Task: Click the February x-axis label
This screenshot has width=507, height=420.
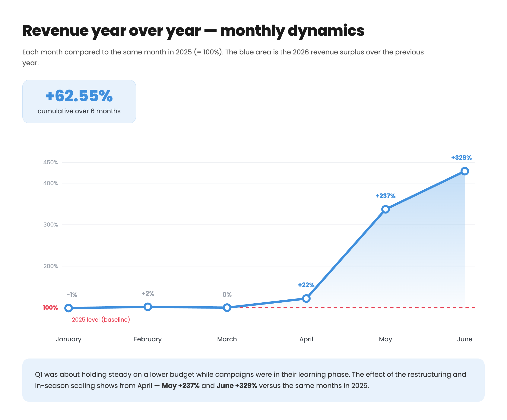Action: tap(148, 339)
